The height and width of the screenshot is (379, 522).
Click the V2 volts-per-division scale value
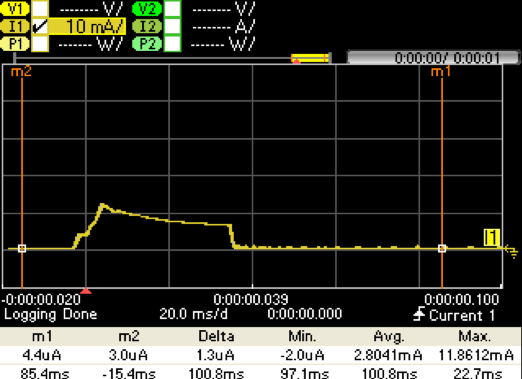point(224,9)
